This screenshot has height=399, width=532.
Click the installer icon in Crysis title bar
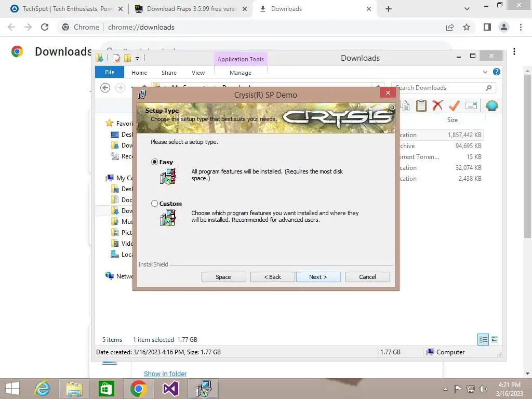pyautogui.click(x=142, y=95)
